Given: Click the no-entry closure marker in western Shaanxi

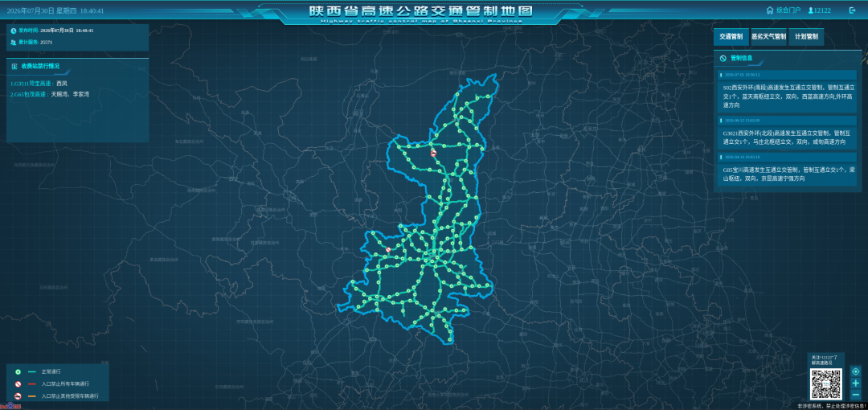Looking at the screenshot, I should [x=388, y=249].
